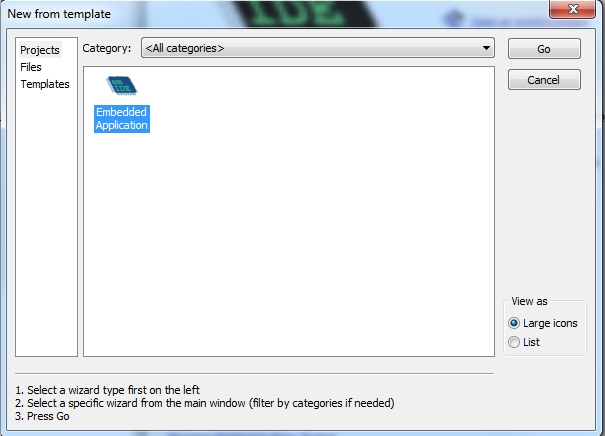605x436 pixels.
Task: Enable the Large icons radio button
Action: click(x=515, y=323)
